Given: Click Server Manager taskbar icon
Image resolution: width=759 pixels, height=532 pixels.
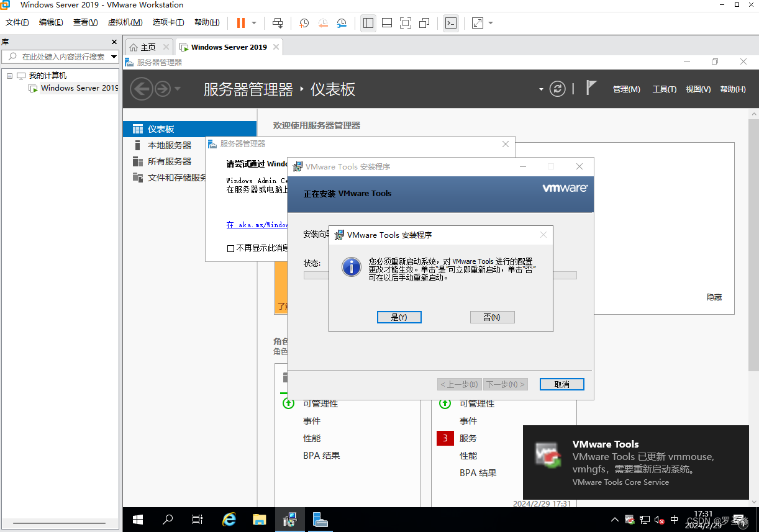Looking at the screenshot, I should click(320, 520).
